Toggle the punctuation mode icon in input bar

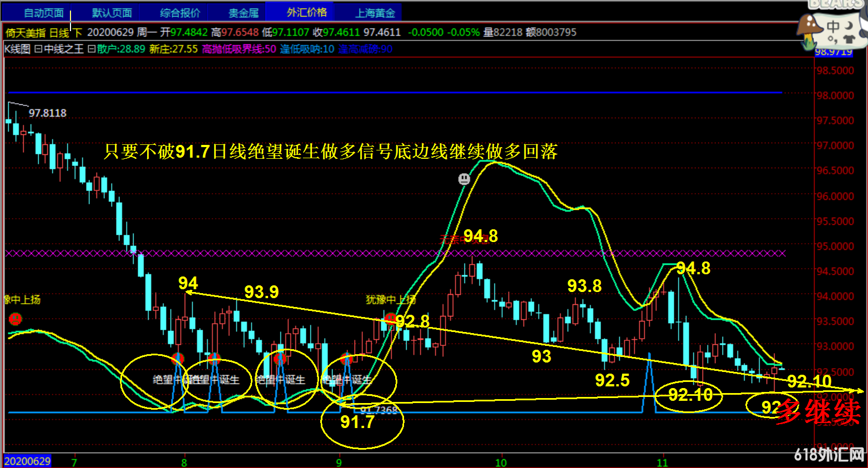point(832,39)
